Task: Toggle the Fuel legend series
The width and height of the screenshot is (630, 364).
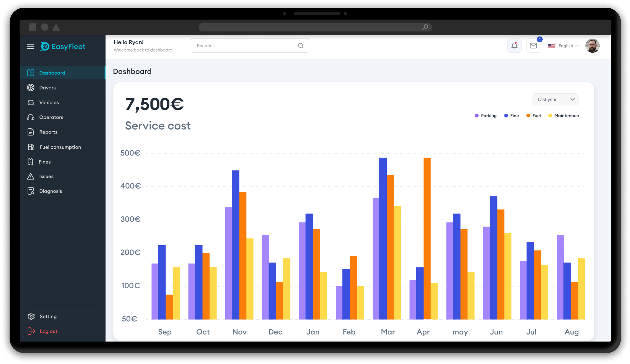Action: coord(533,116)
